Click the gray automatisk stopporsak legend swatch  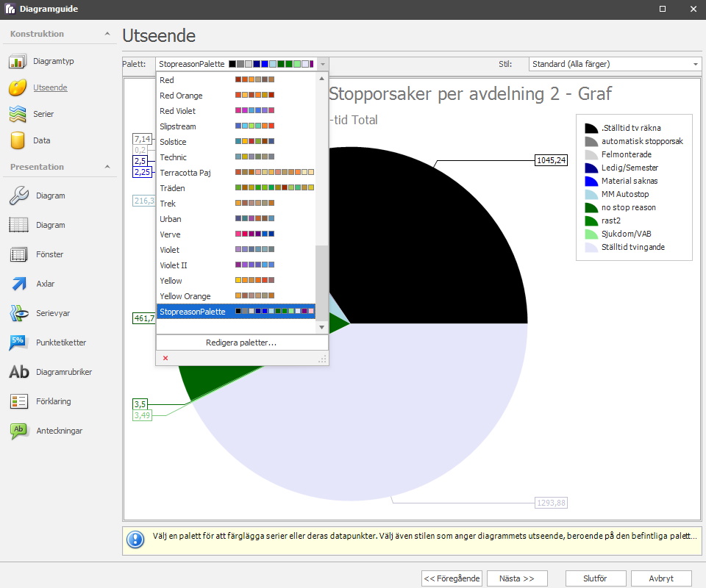click(591, 141)
